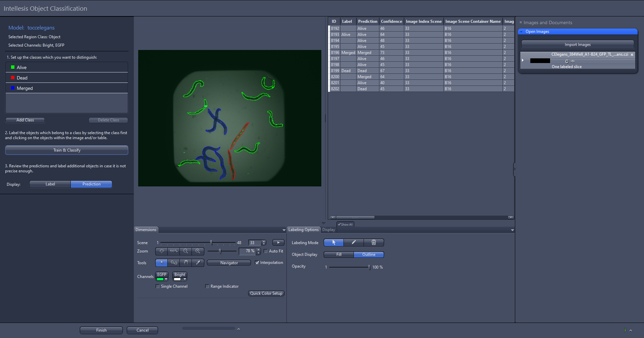This screenshot has width=644, height=338.
Task: Enable the Single Channel checkbox
Action: [x=158, y=286]
